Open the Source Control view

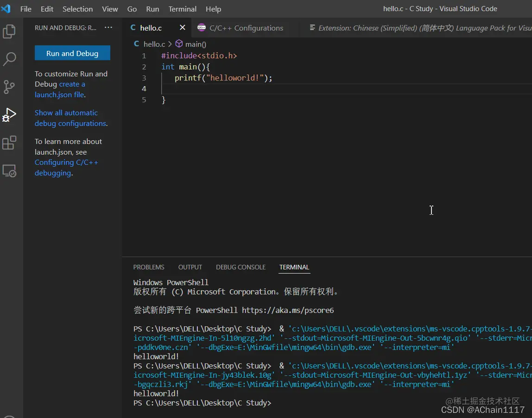9,87
